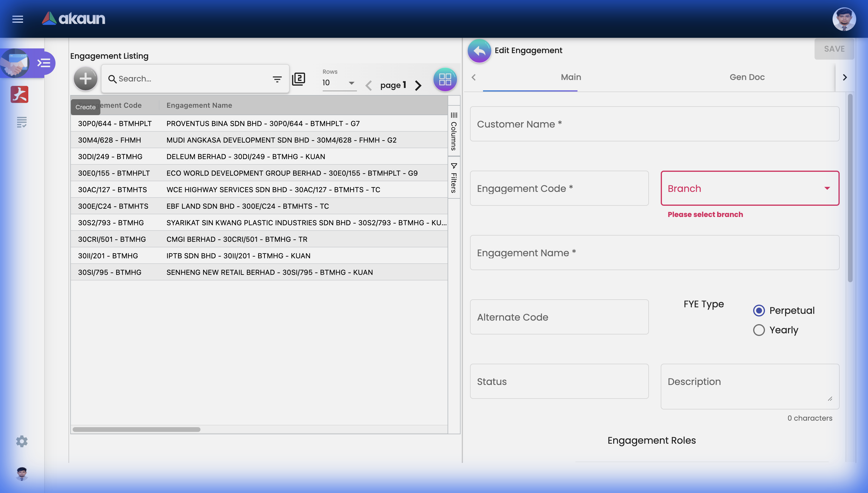
Task: Open the colorful grid layout icon
Action: [445, 79]
